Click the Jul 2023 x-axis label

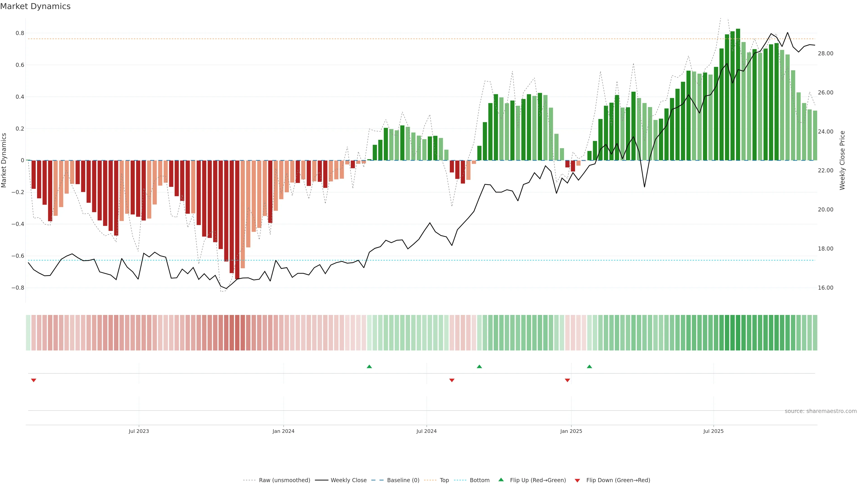pos(139,431)
